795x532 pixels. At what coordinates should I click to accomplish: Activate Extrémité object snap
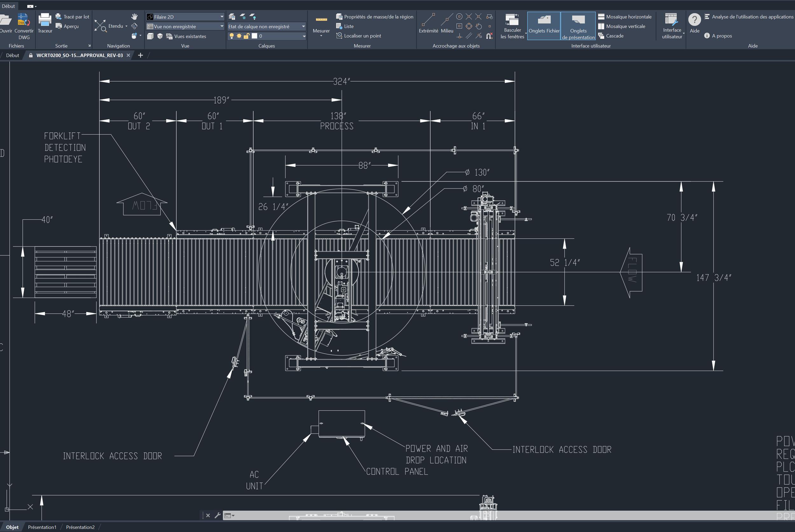click(428, 20)
